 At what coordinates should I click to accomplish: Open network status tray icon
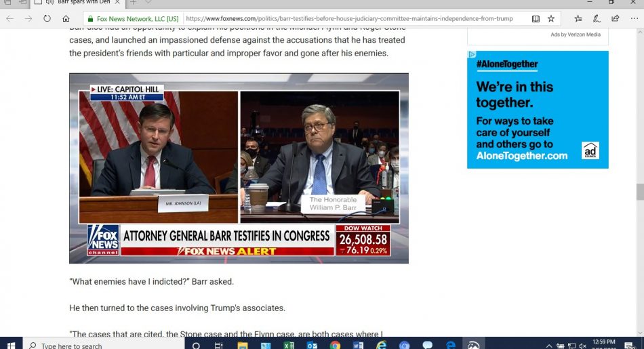pyautogui.click(x=571, y=346)
